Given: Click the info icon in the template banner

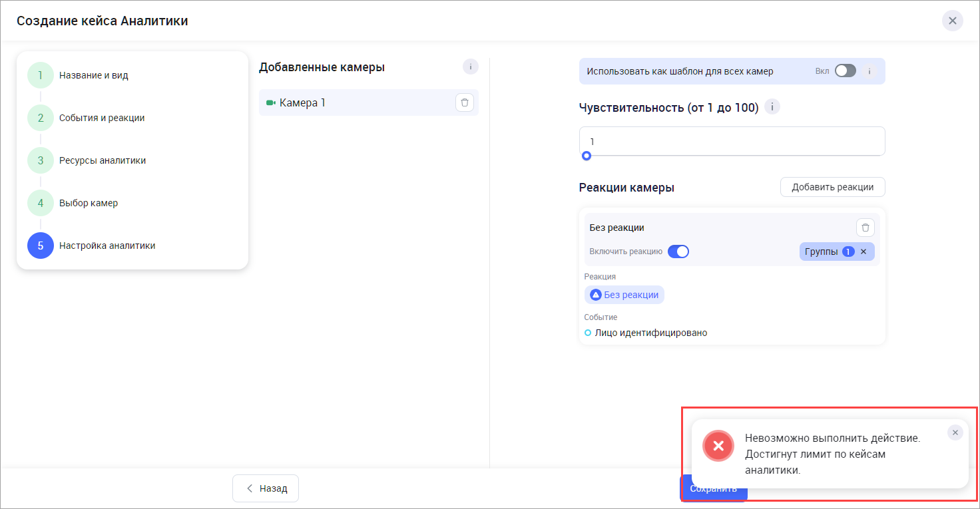Looking at the screenshot, I should [x=869, y=71].
